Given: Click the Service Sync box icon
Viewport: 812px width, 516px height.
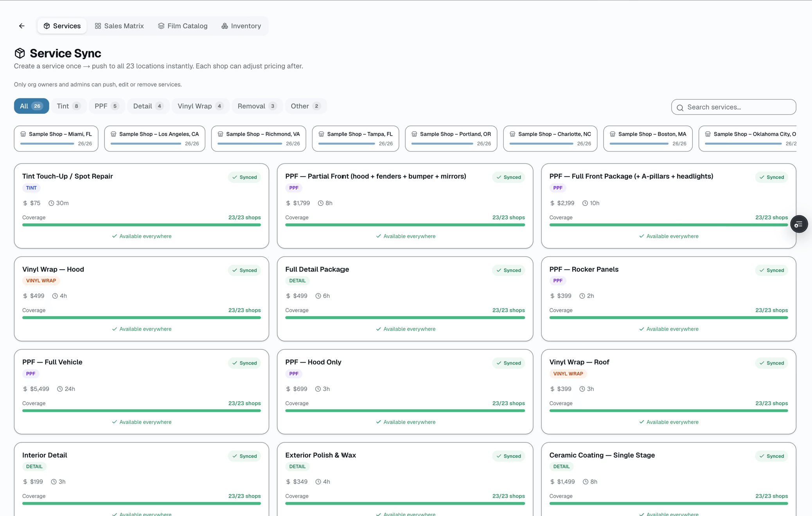Looking at the screenshot, I should pos(20,53).
